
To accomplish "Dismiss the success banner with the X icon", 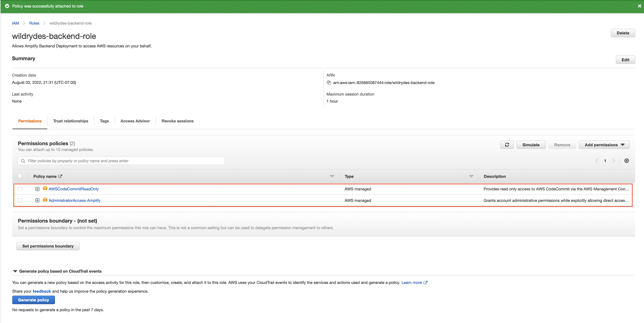I will [639, 6].
